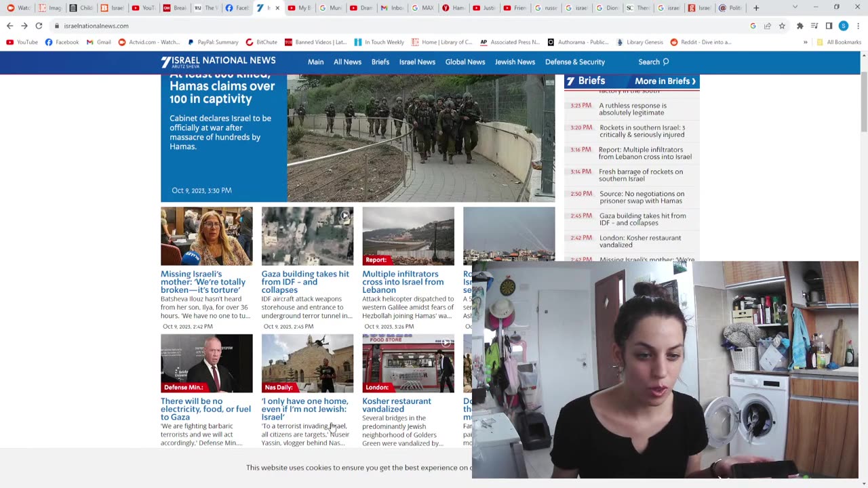
Task: Switch to the Politi browser tab
Action: [731, 8]
